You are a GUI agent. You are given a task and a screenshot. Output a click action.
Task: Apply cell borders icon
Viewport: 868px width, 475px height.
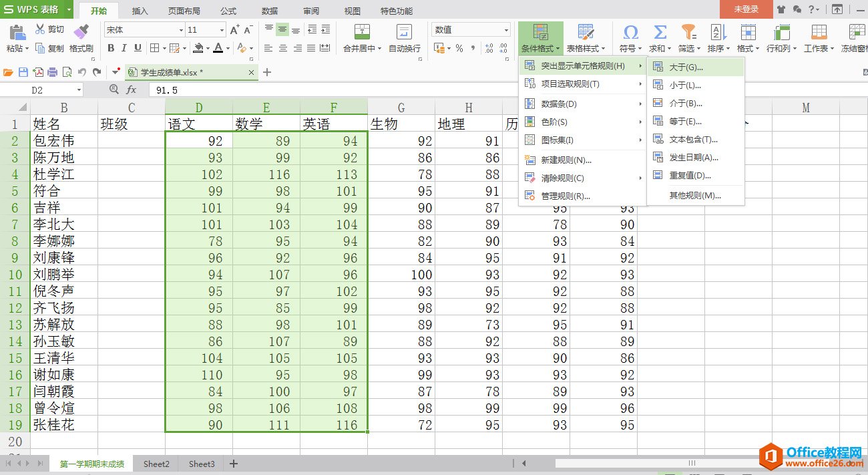click(154, 48)
